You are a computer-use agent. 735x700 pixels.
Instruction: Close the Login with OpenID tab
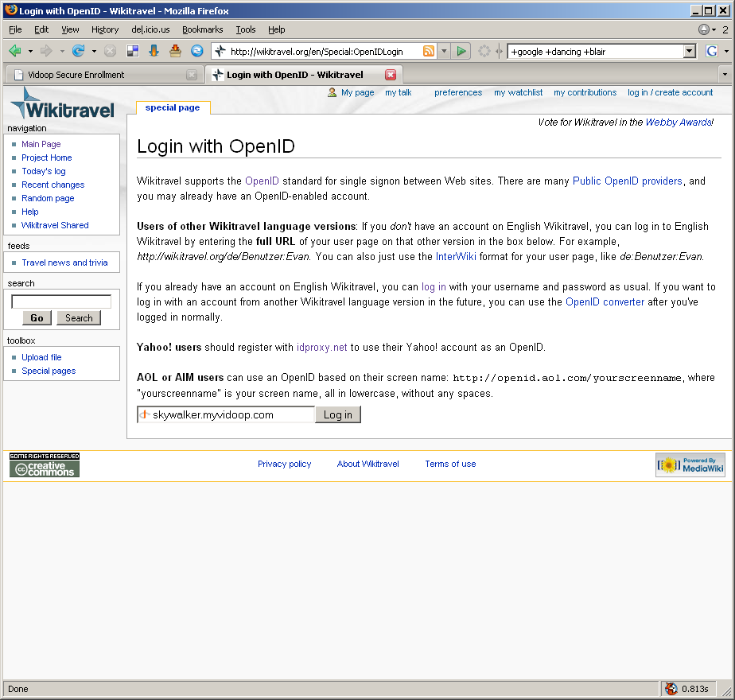[x=391, y=75]
